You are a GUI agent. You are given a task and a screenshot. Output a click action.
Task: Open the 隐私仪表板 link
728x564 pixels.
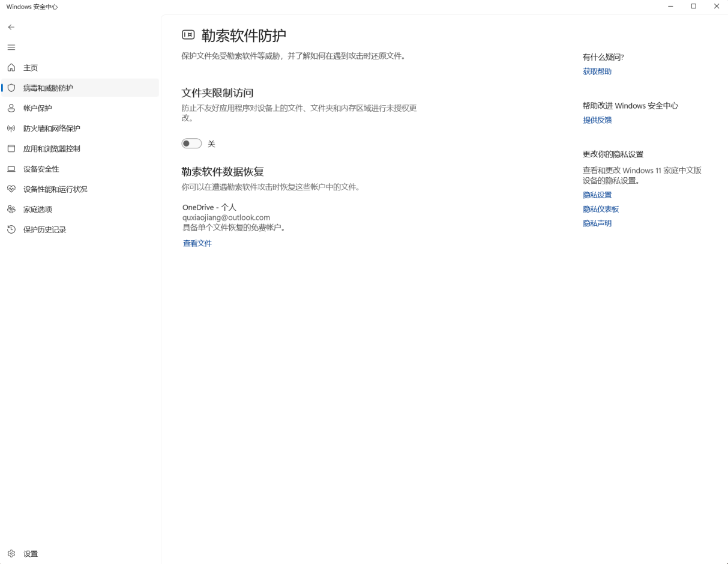tap(601, 209)
